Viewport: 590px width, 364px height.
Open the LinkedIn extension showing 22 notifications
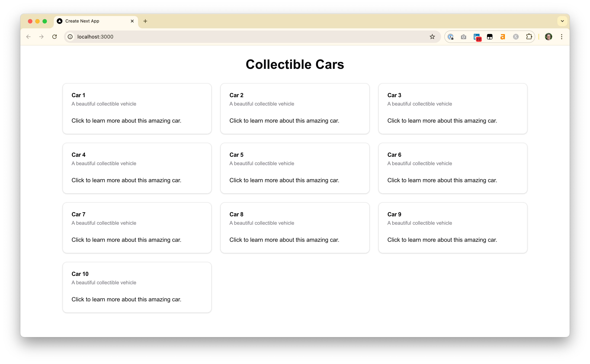click(x=477, y=37)
